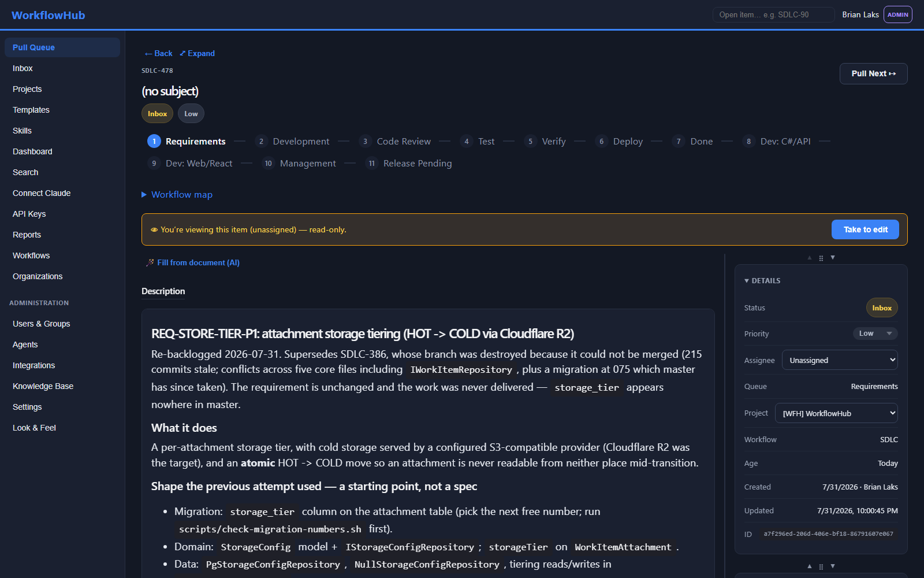Open the Project dropdown showing [WFH] WorkflowHub
This screenshot has height=578, width=924.
point(836,413)
